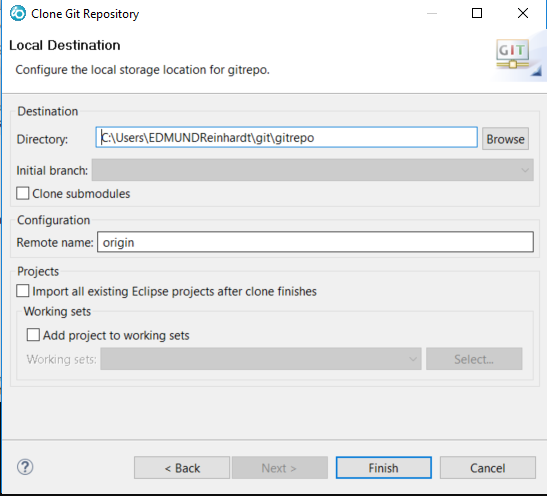Go back with the < Back button
The image size is (547, 496).
[x=182, y=468]
